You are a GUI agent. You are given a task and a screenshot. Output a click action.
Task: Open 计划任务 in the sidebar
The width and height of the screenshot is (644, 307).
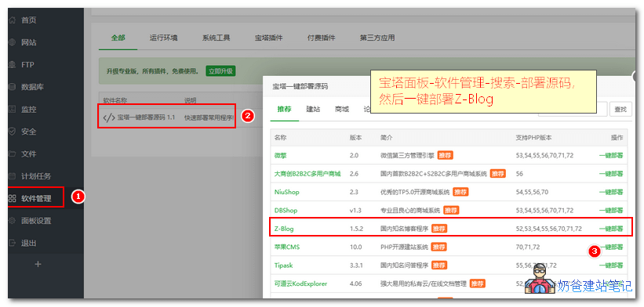(x=36, y=176)
